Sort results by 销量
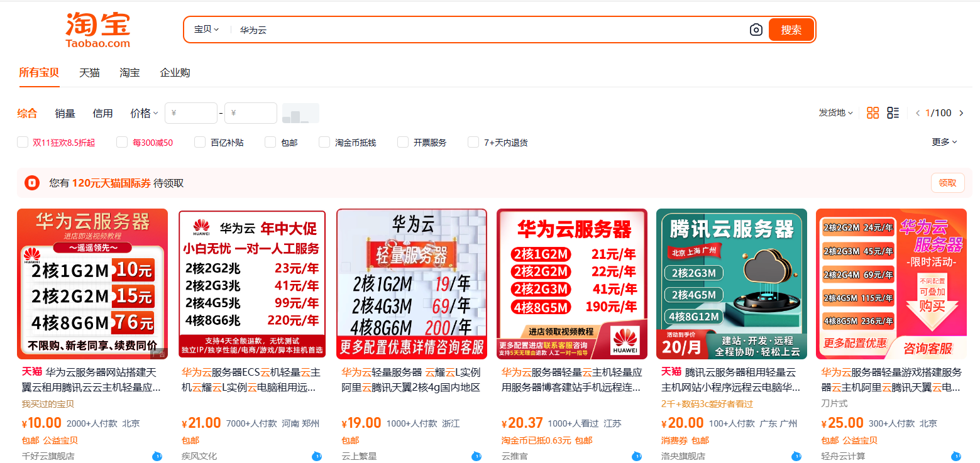 65,113
